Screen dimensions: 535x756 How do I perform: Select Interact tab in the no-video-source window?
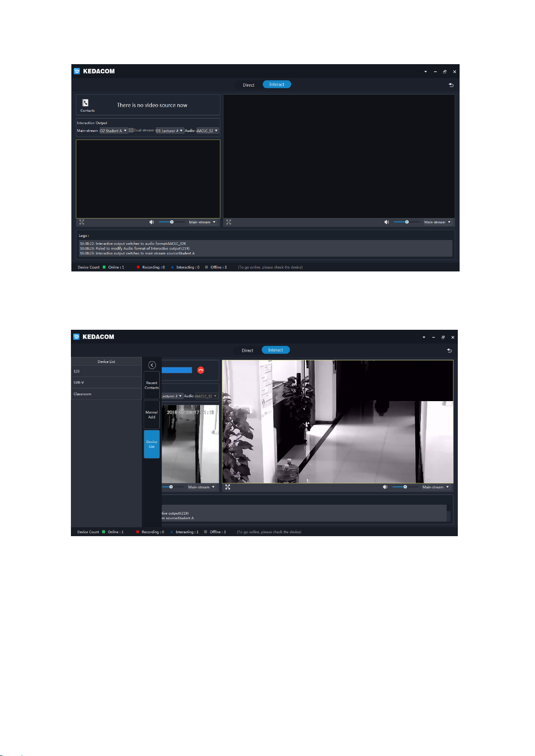click(277, 84)
